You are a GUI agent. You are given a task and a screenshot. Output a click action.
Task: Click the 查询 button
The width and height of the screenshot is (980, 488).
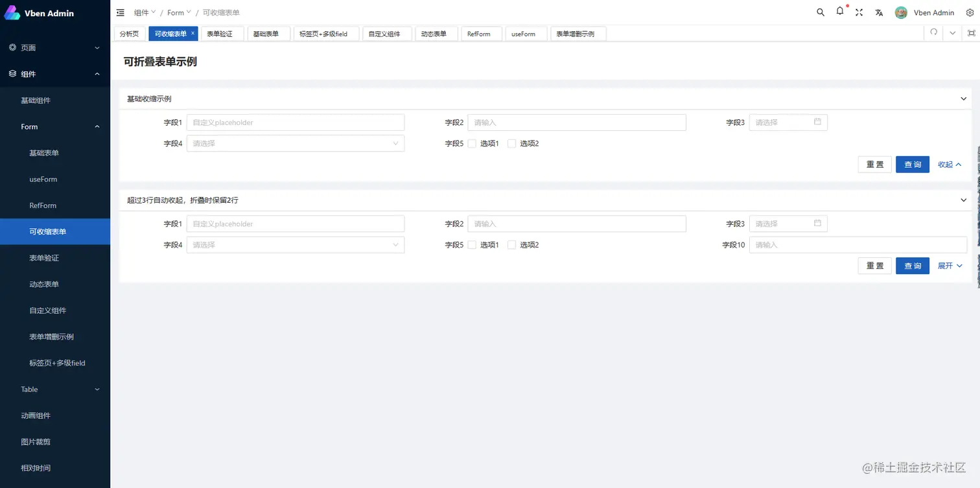912,164
